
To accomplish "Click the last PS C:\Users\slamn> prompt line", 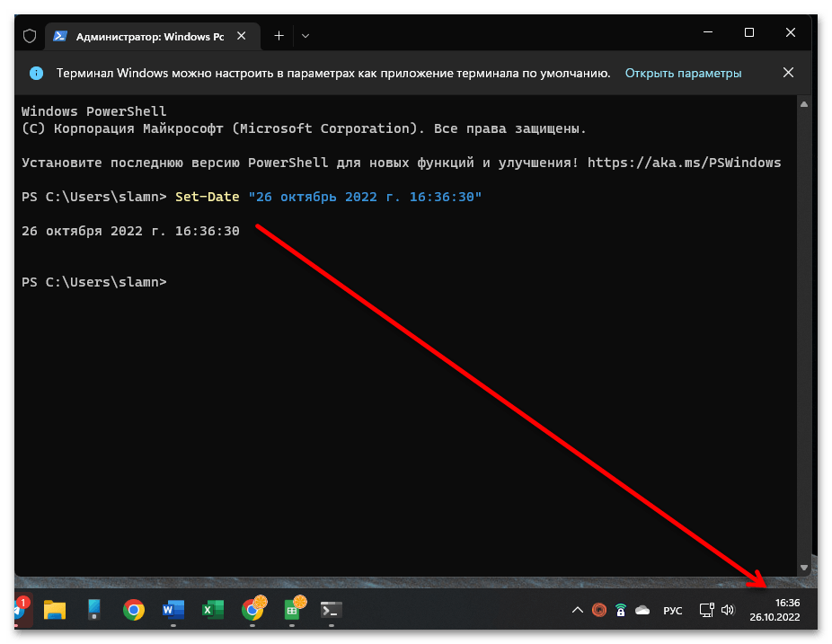I will (94, 282).
